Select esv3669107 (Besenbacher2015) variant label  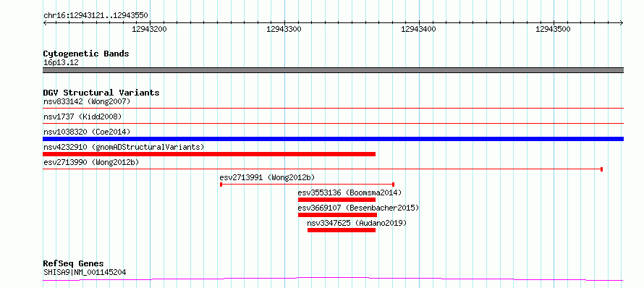coord(359,208)
